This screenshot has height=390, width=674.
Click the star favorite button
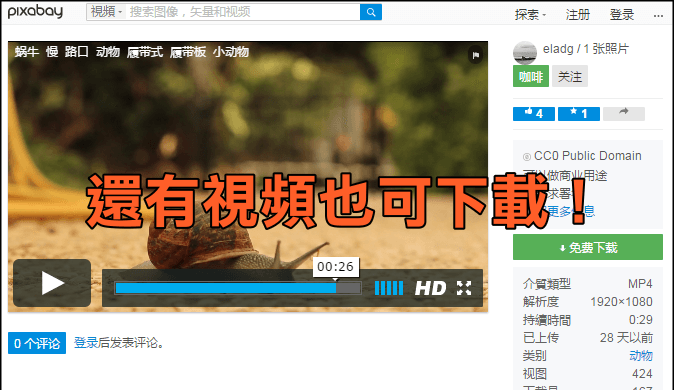[x=579, y=114]
